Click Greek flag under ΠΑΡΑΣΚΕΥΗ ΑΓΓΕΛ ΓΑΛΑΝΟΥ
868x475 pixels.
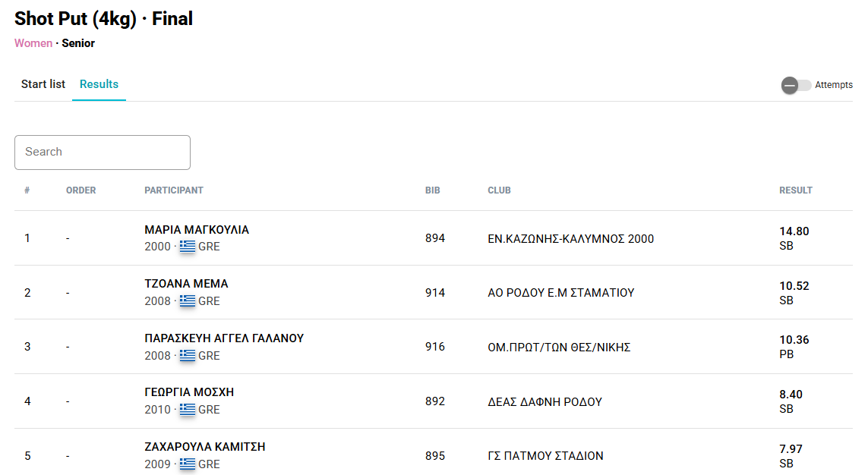pyautogui.click(x=188, y=355)
